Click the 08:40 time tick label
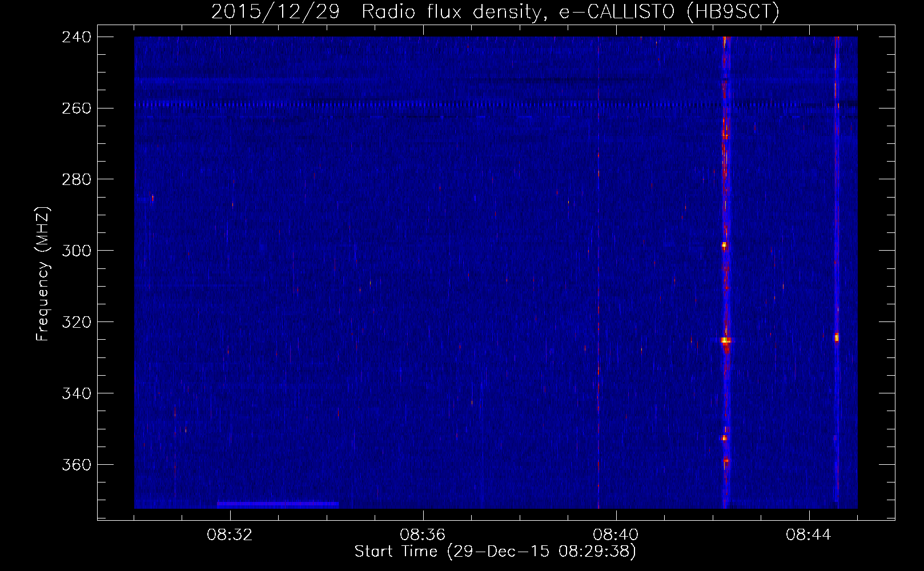The image size is (924, 571). coord(616,535)
